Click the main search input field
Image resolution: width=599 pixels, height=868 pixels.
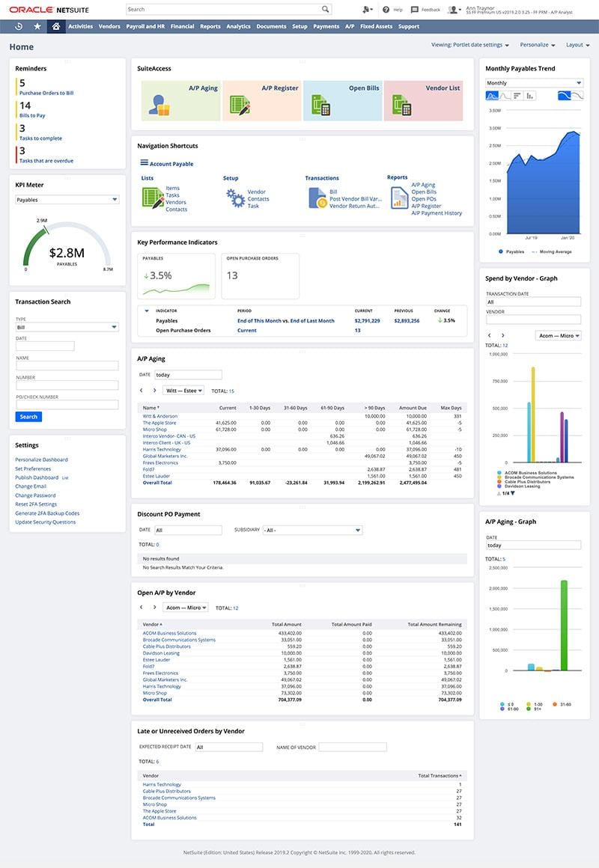click(224, 9)
